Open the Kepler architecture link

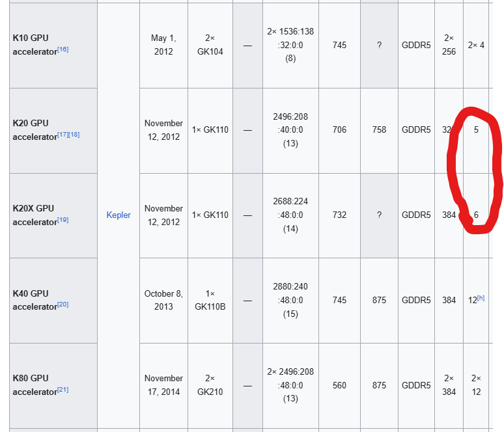click(x=119, y=215)
